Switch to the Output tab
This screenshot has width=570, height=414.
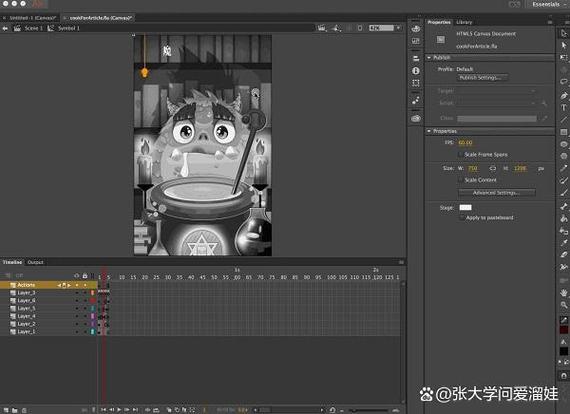tap(35, 262)
